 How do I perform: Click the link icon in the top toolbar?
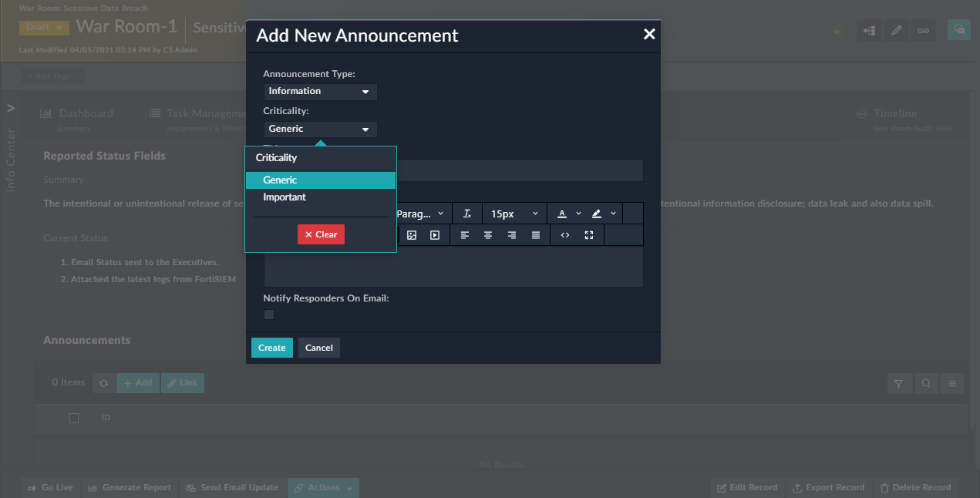pos(923,30)
